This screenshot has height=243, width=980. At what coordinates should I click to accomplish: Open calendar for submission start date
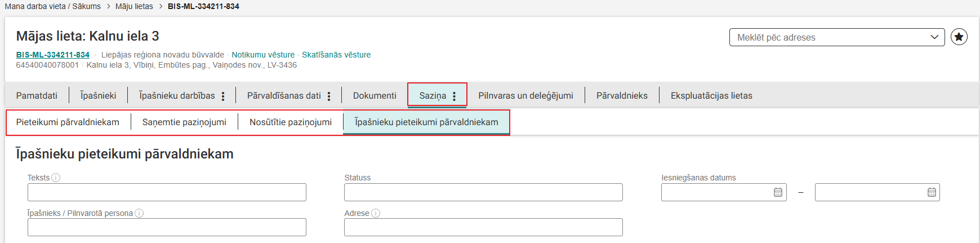tap(778, 192)
